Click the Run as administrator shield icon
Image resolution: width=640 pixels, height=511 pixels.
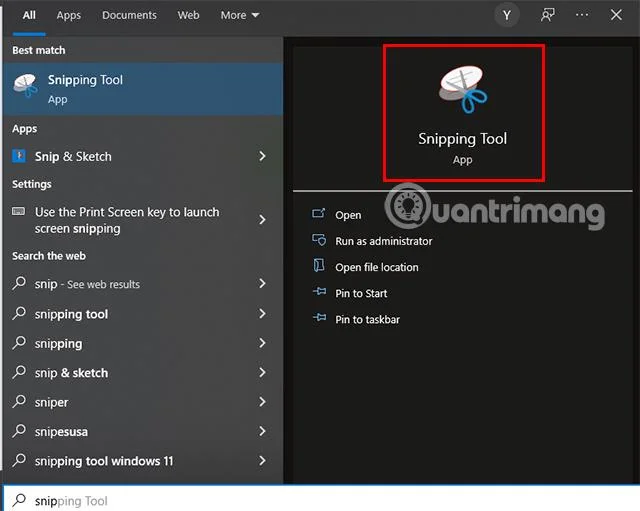pos(319,240)
